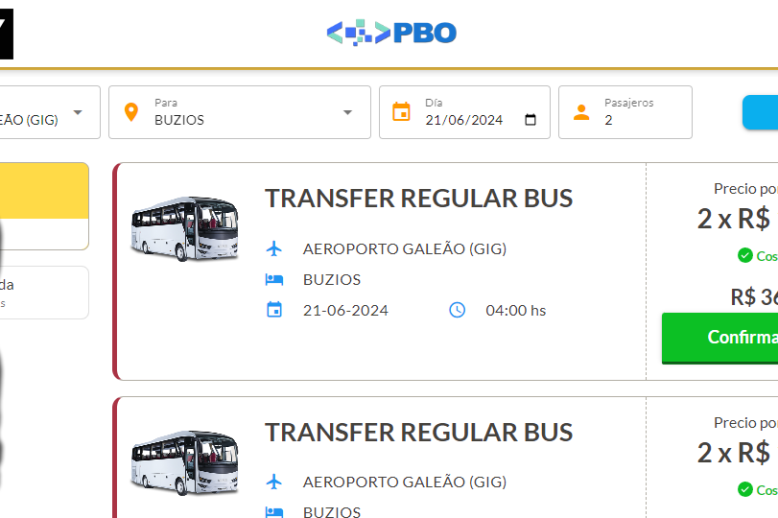Click the Pasajeros number field
Image resolution: width=778 pixels, height=518 pixels.
click(640, 120)
